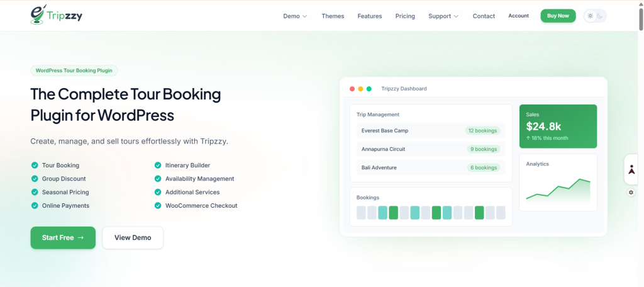Switch to light mode sun icon

[590, 16]
